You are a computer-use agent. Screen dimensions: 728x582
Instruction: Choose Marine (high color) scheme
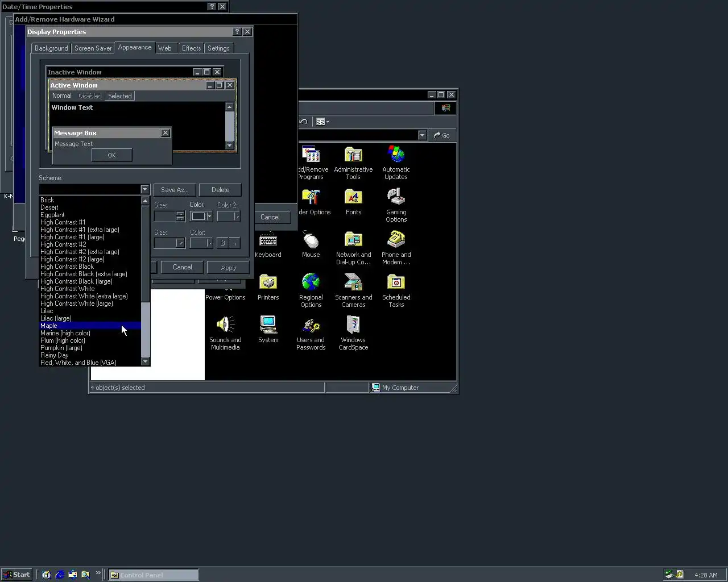[90, 333]
